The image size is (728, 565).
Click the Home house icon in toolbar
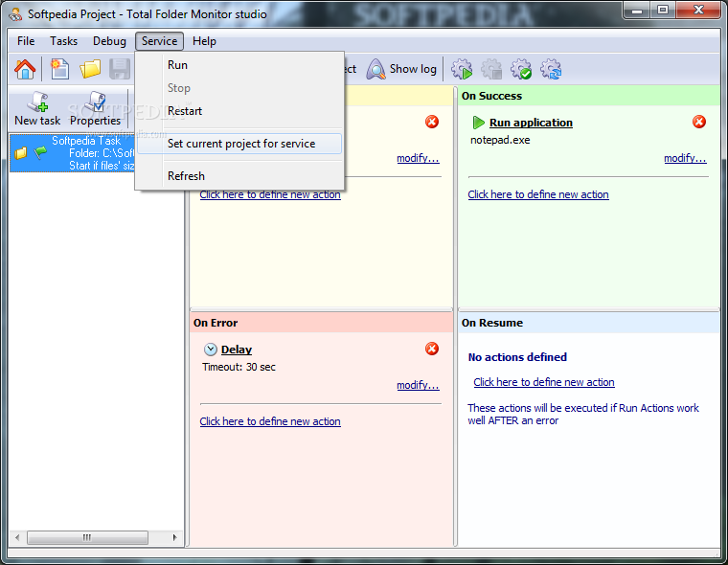click(x=25, y=69)
